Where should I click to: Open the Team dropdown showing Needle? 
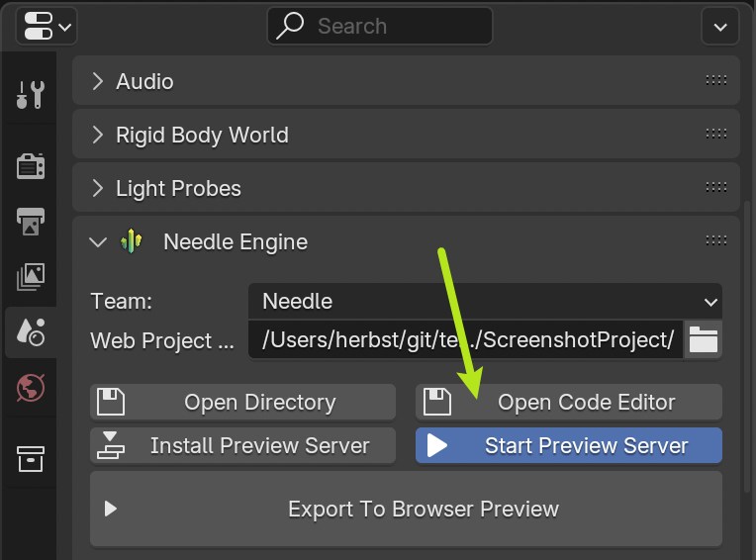pyautogui.click(x=485, y=301)
